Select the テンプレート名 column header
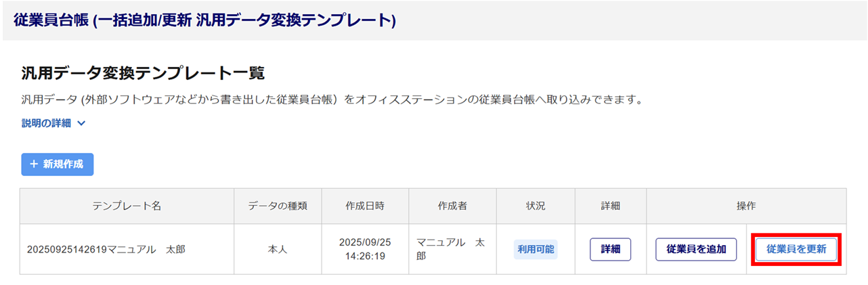The image size is (868, 285). pos(127,206)
